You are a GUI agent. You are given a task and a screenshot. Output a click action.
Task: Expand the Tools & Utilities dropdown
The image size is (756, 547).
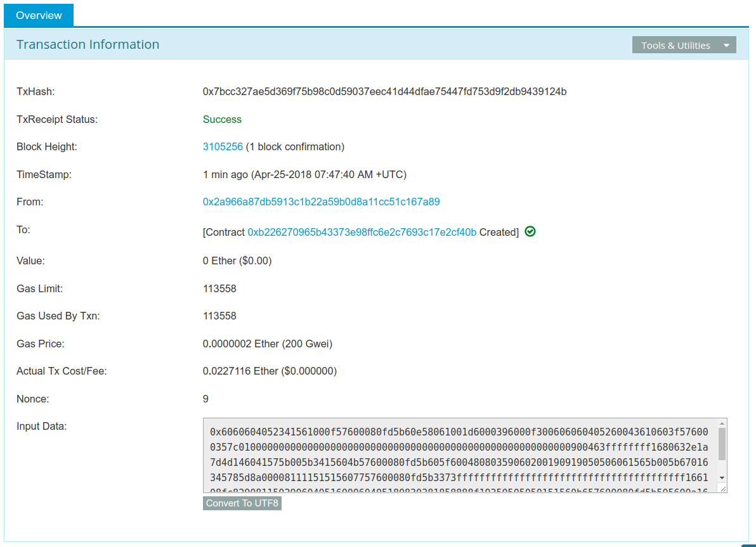pos(684,45)
